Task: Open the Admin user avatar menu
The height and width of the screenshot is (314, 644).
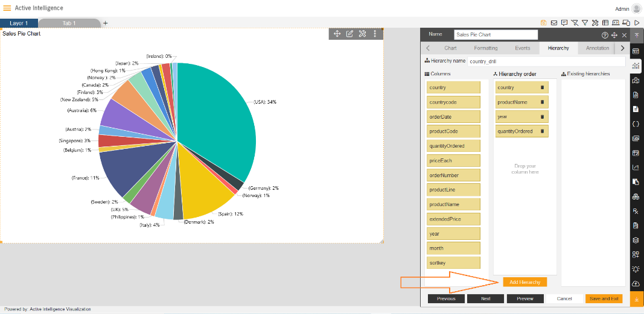Action: [636, 8]
